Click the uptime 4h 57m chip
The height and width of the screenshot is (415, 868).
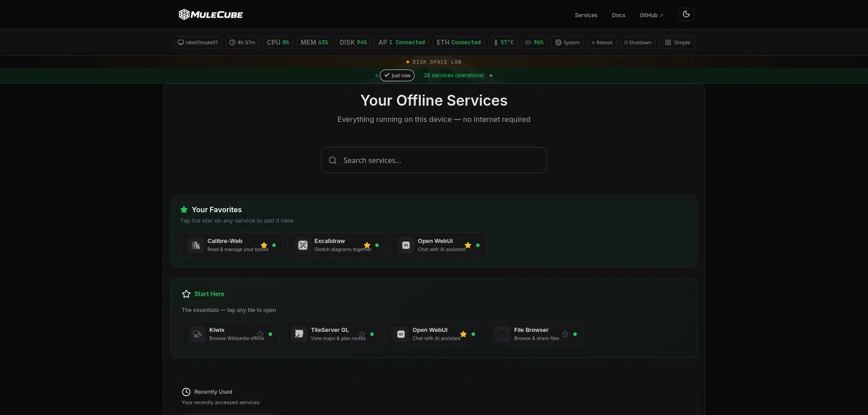tap(242, 42)
